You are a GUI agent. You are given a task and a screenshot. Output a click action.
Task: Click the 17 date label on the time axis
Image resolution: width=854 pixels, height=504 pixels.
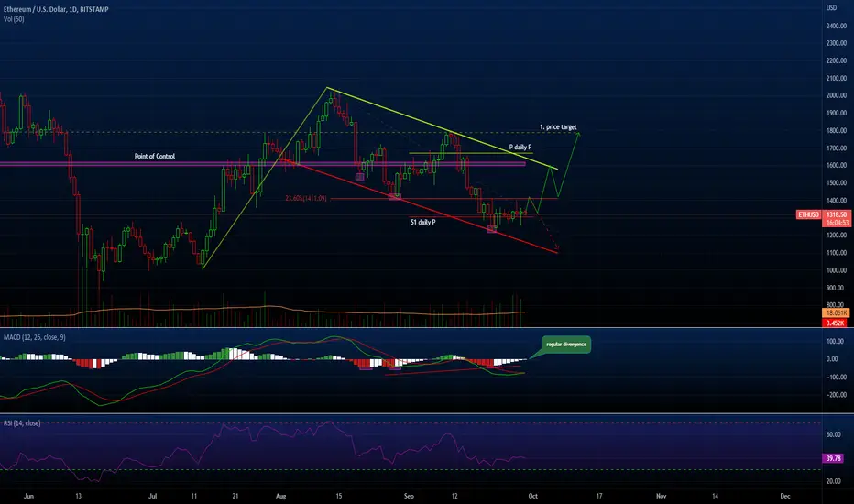point(599,496)
